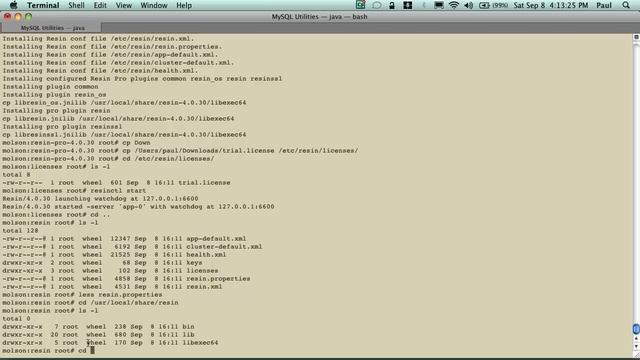The image size is (640, 360).
Task: Click the 'keys' directory entry
Action: 194,262
